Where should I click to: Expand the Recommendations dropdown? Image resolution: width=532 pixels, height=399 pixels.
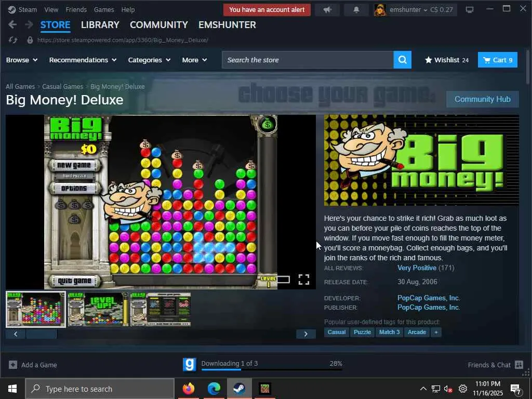83,60
